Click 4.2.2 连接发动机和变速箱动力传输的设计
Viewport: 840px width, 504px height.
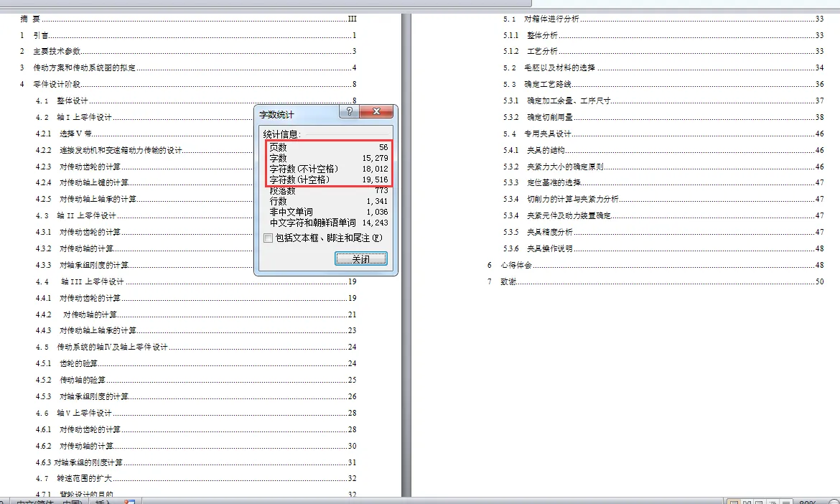[144, 151]
